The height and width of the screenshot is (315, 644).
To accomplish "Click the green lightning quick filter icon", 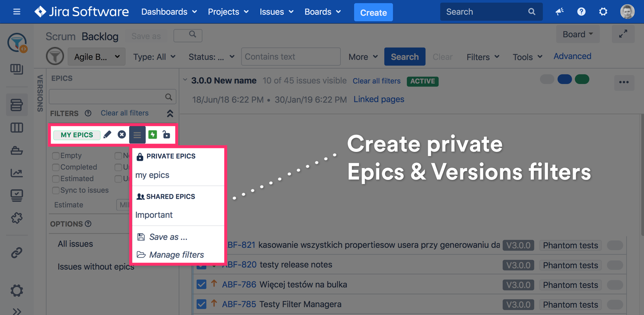I will coord(153,135).
